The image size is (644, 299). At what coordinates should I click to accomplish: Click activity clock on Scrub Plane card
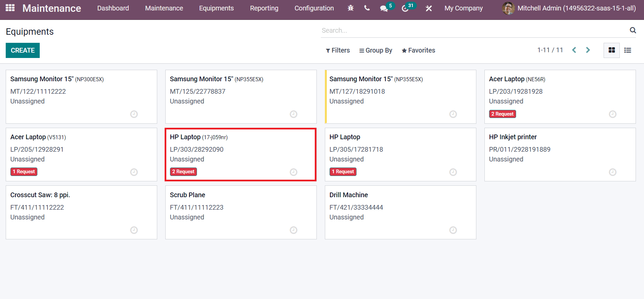pos(294,230)
